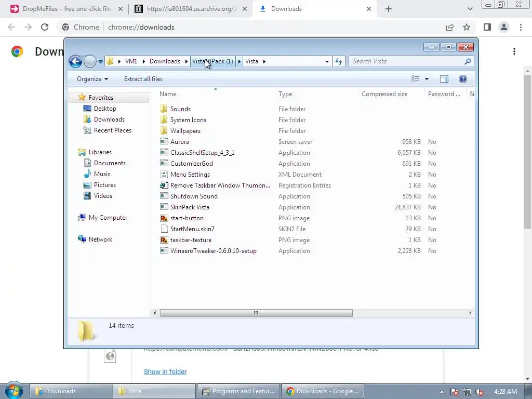
Task: Click Show in folder link in Chrome
Action: tap(165, 371)
